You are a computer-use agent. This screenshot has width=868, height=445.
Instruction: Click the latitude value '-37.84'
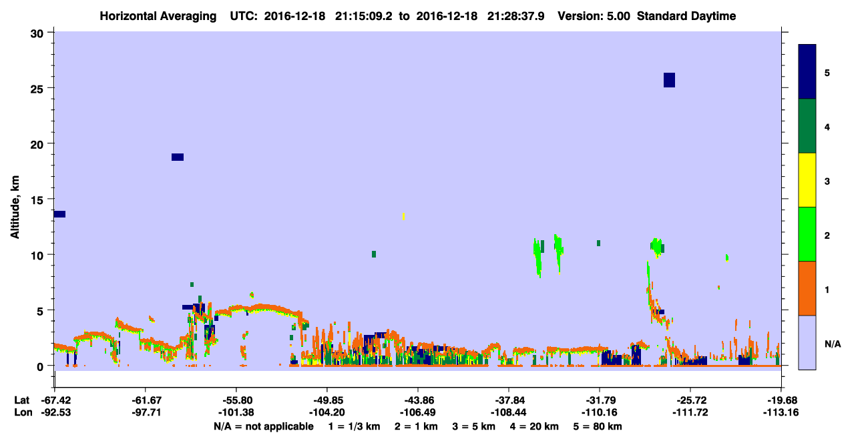tap(509, 400)
